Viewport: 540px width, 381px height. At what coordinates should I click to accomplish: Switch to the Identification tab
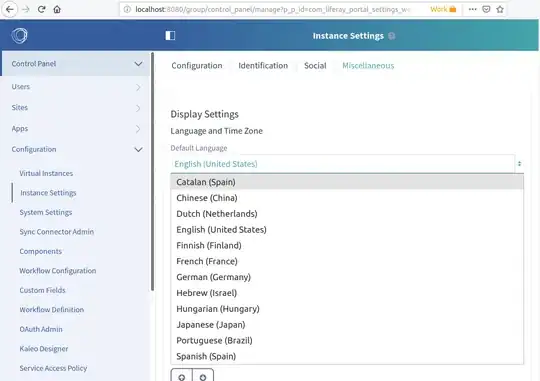(x=263, y=65)
